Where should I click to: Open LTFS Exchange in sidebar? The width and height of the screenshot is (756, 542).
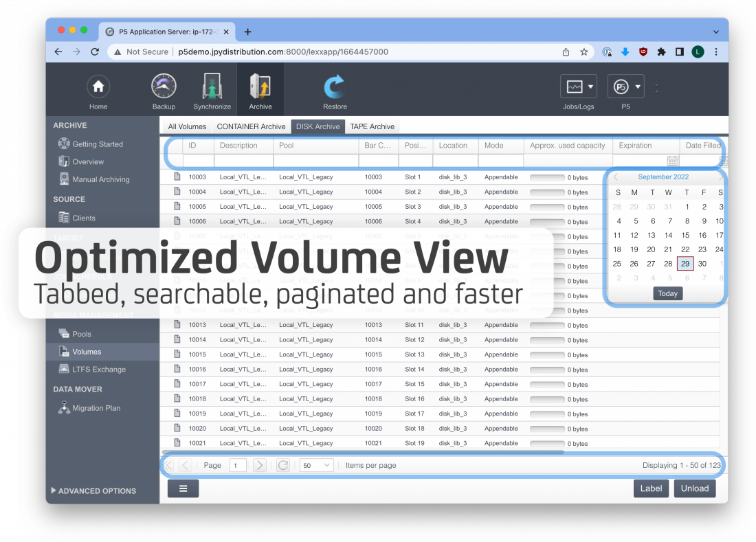click(x=93, y=370)
